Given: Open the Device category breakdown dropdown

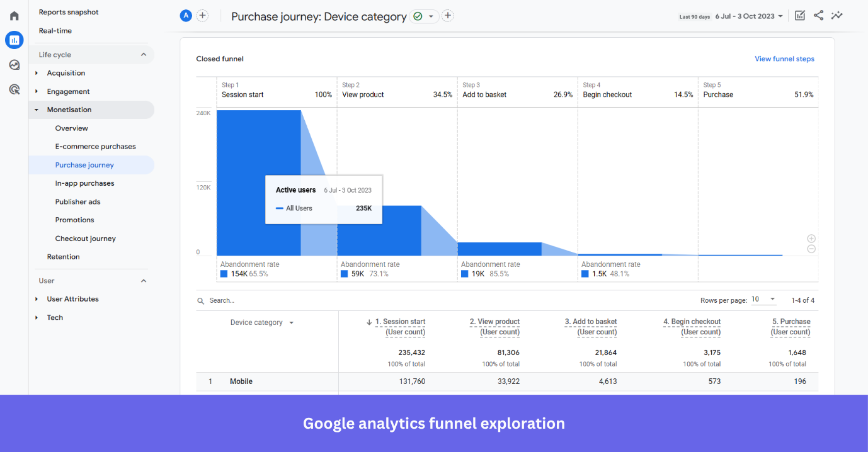Looking at the screenshot, I should pos(291,322).
